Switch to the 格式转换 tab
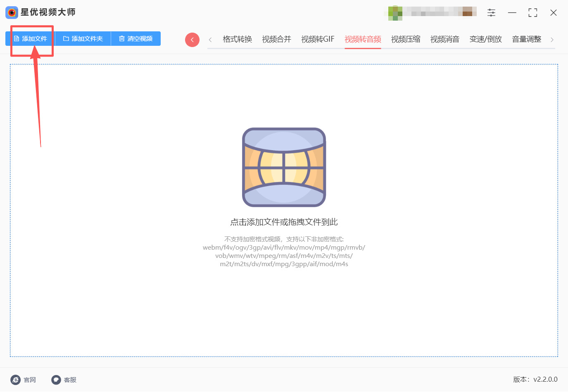Viewport: 568px width, 392px height. tap(238, 39)
